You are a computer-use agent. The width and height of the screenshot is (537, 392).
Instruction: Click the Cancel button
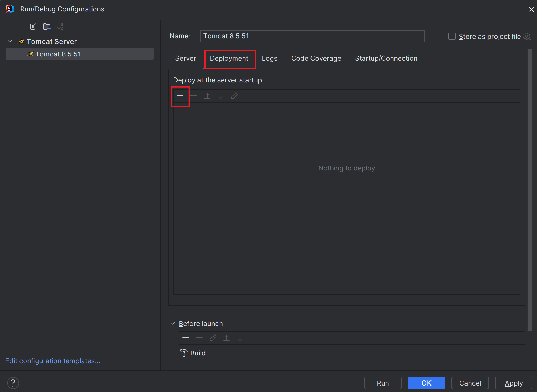(x=470, y=383)
